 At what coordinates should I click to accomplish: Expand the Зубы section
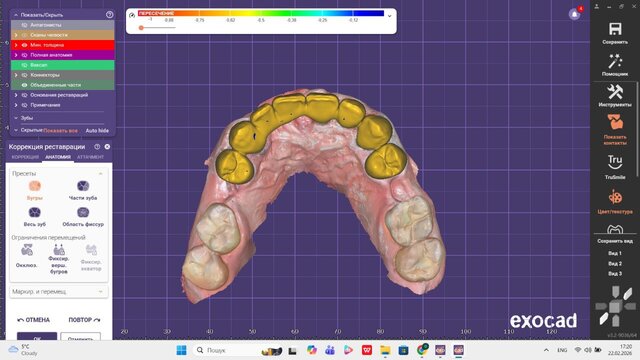[16, 118]
